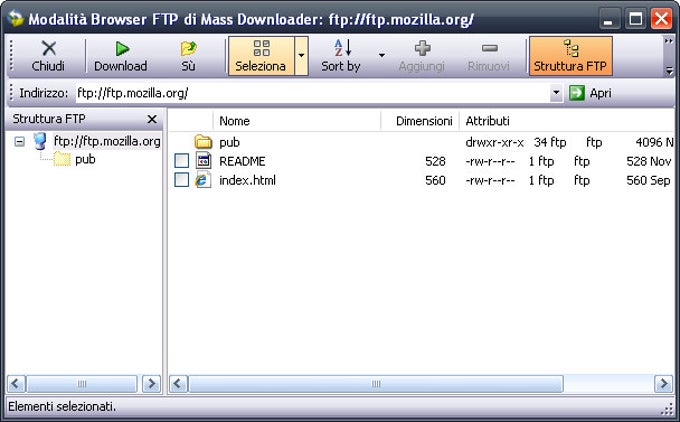Open the toolbar overflow options arrow
The height and width of the screenshot is (422, 680).
669,69
